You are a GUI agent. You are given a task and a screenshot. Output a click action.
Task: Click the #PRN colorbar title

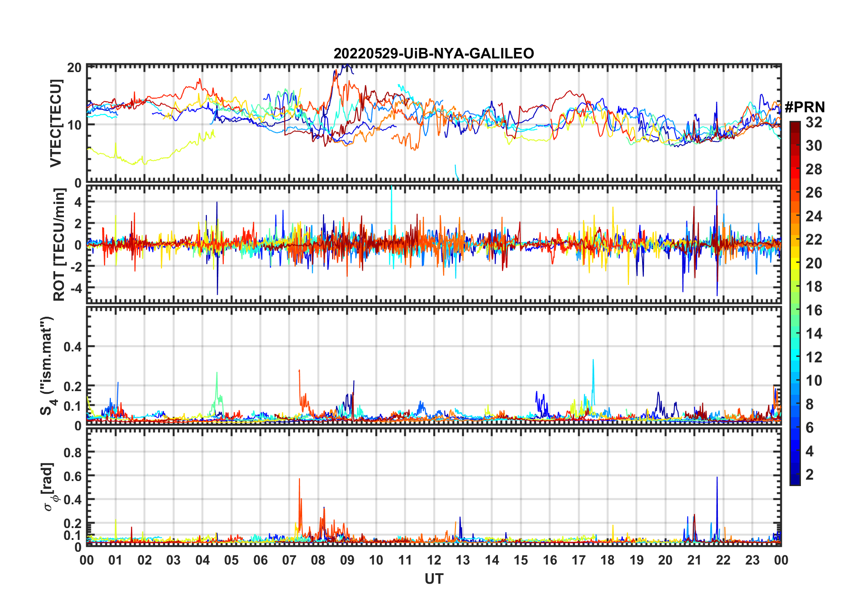(805, 107)
